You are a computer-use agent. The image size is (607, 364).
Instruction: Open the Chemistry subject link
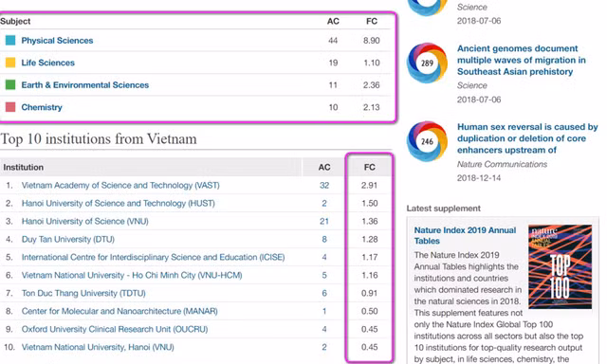[x=42, y=107]
